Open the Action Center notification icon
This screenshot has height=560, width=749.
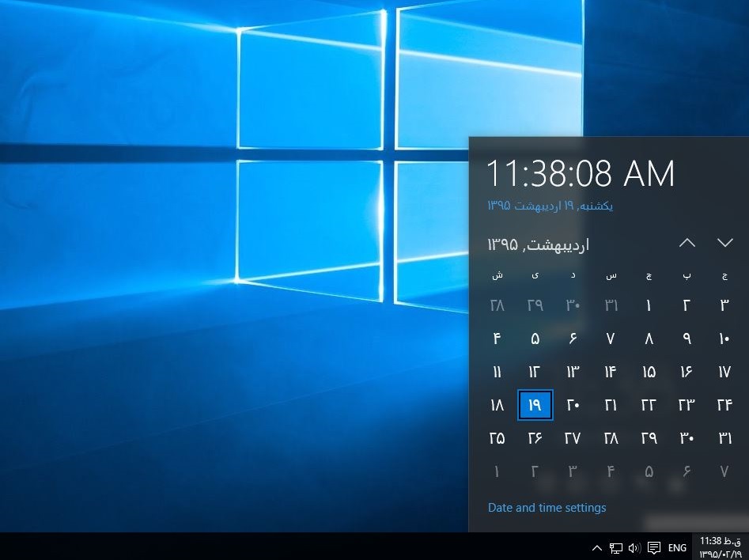pos(654,547)
